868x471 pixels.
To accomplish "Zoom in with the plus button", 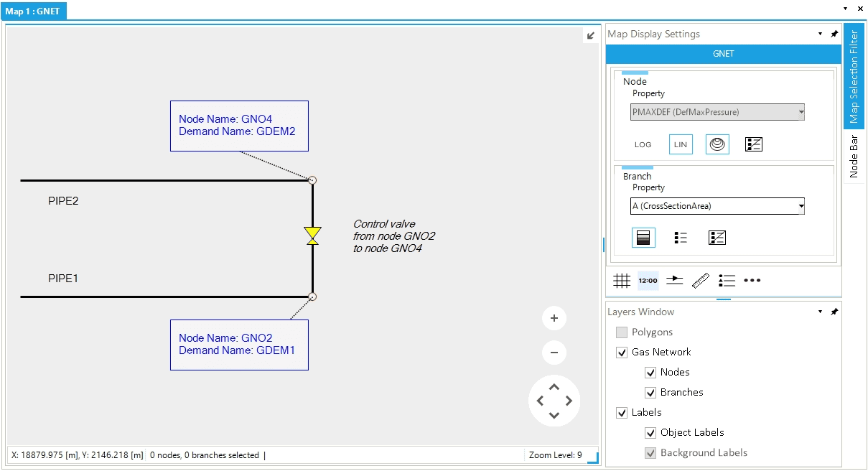I will pos(554,318).
